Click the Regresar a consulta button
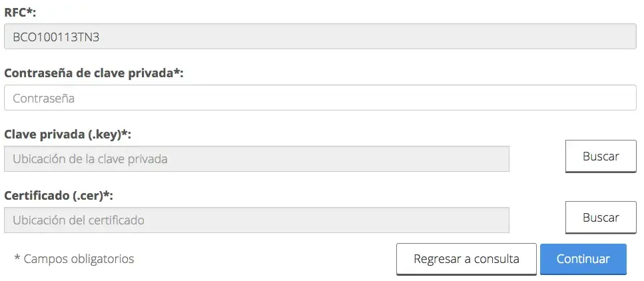Screen dimensions: 644x281 coord(466,259)
